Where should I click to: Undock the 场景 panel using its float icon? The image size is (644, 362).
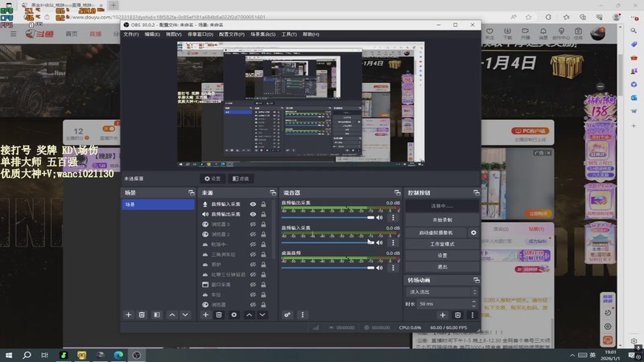tap(192, 192)
